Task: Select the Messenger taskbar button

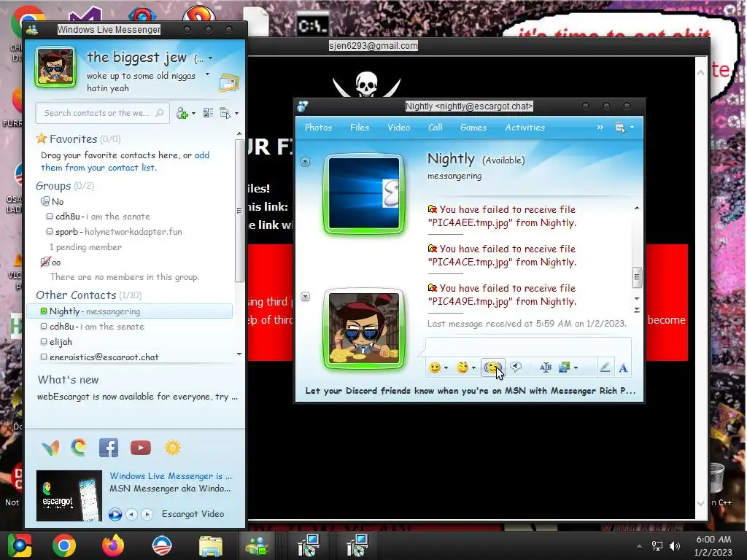Action: (256, 545)
